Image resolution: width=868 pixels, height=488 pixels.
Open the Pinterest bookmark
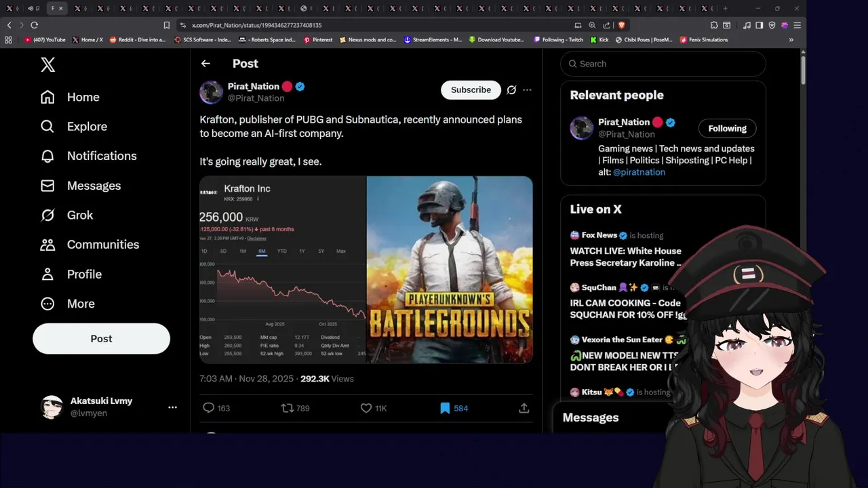318,40
